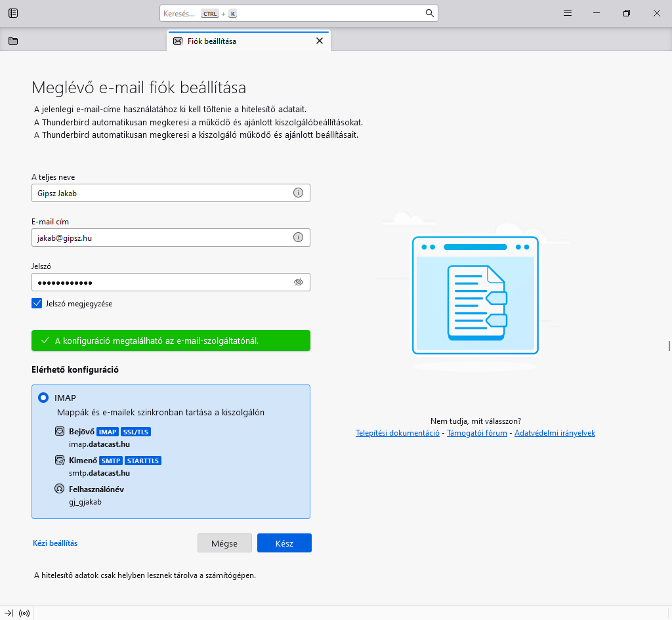Click the status bar arrow icon
672x620 pixels.
click(9, 613)
